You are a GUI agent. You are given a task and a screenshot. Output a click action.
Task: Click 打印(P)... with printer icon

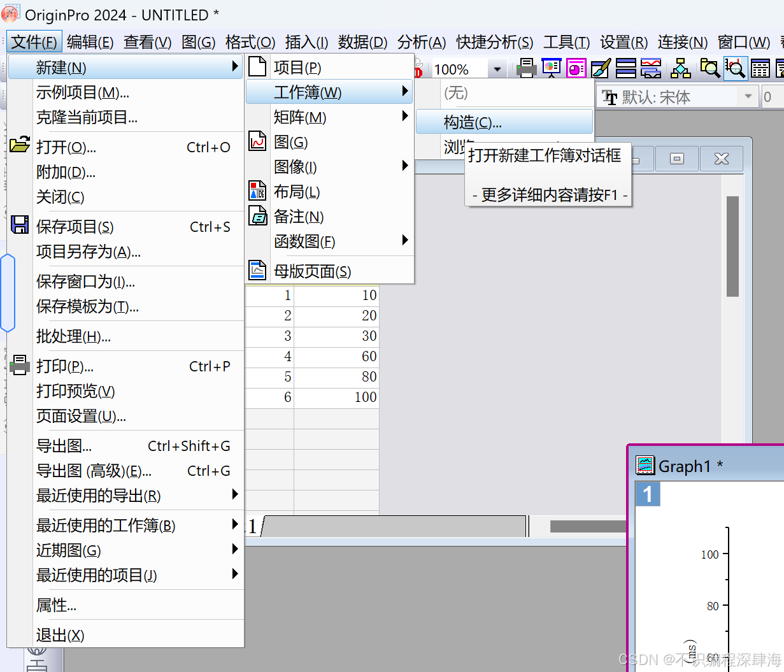[x=125, y=366]
